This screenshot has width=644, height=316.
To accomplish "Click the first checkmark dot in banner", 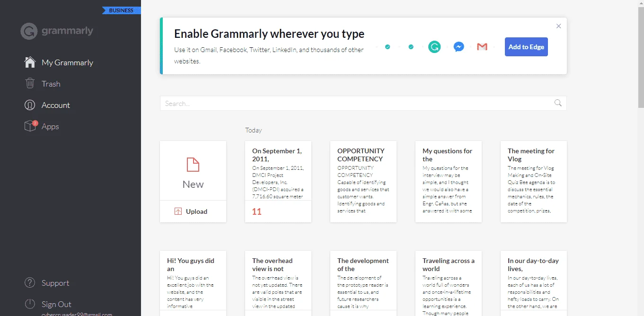I will (x=388, y=47).
